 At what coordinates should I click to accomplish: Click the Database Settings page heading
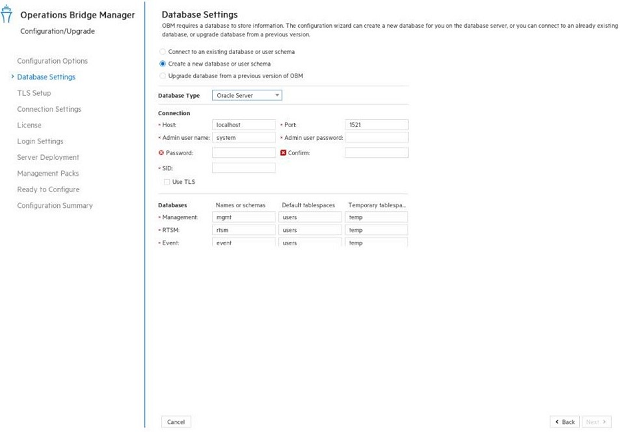pyautogui.click(x=200, y=15)
